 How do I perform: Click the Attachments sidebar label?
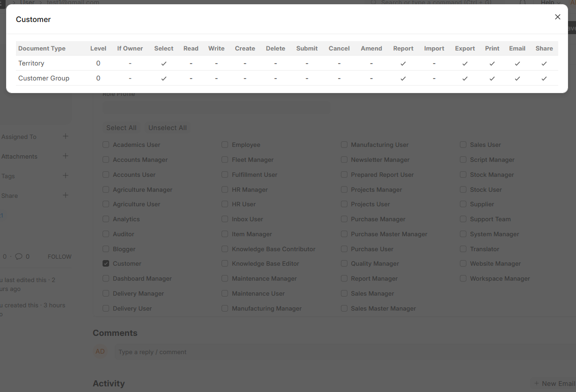(x=19, y=156)
